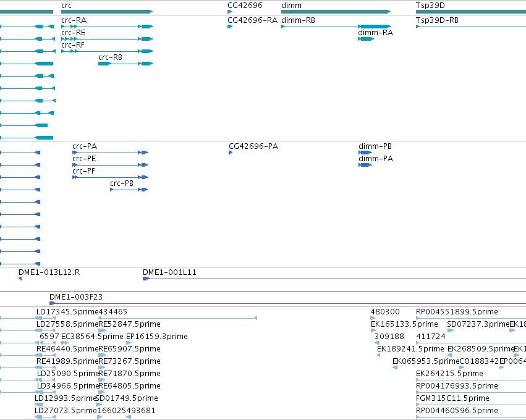This screenshot has width=526, height=420.
Task: Select the dimm-PA protein label
Action: pos(376,159)
